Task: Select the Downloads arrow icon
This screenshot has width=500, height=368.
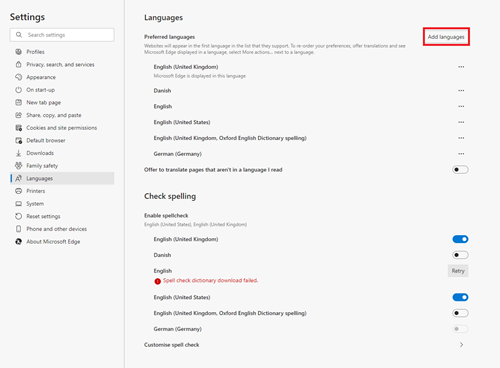Action: [x=19, y=153]
